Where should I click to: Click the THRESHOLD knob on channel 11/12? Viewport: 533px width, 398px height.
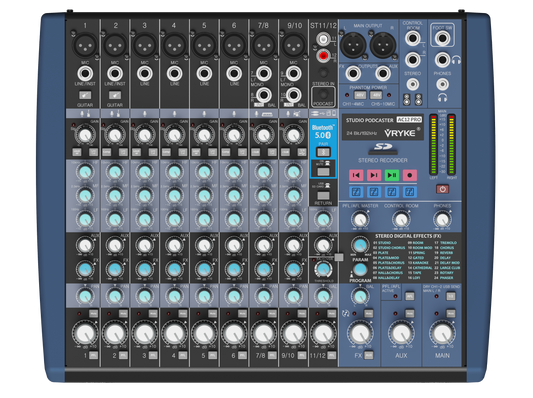[323, 270]
